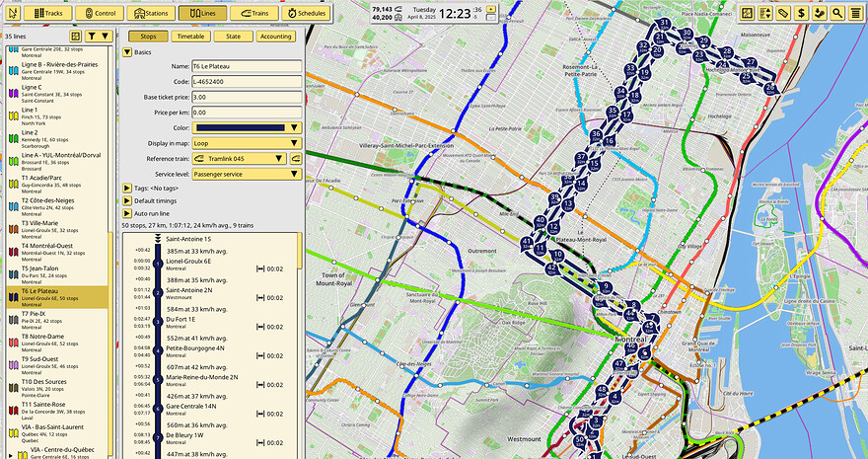This screenshot has width=868, height=459.
Task: Select T5 Jean-Talon line
Action: pos(57,275)
